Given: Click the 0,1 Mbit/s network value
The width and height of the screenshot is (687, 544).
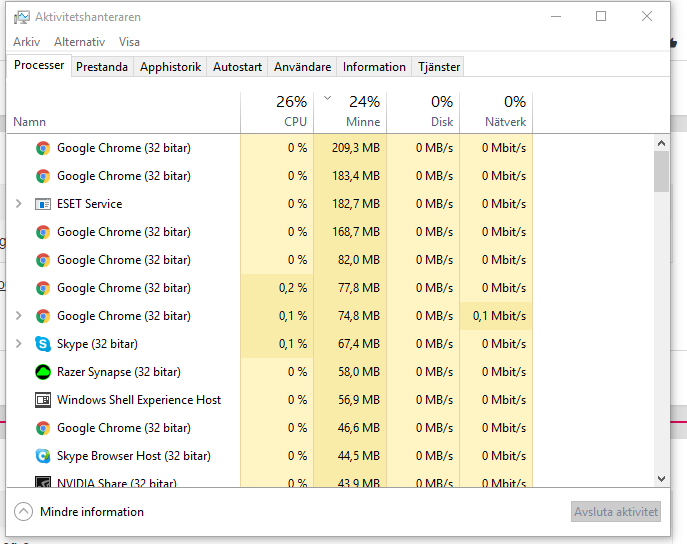Looking at the screenshot, I should coord(499,316).
